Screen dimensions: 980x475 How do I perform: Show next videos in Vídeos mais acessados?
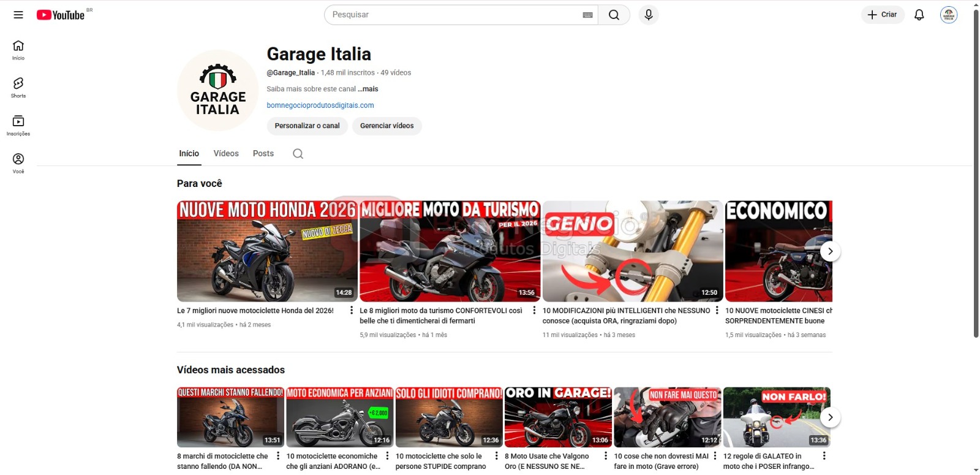click(x=830, y=417)
